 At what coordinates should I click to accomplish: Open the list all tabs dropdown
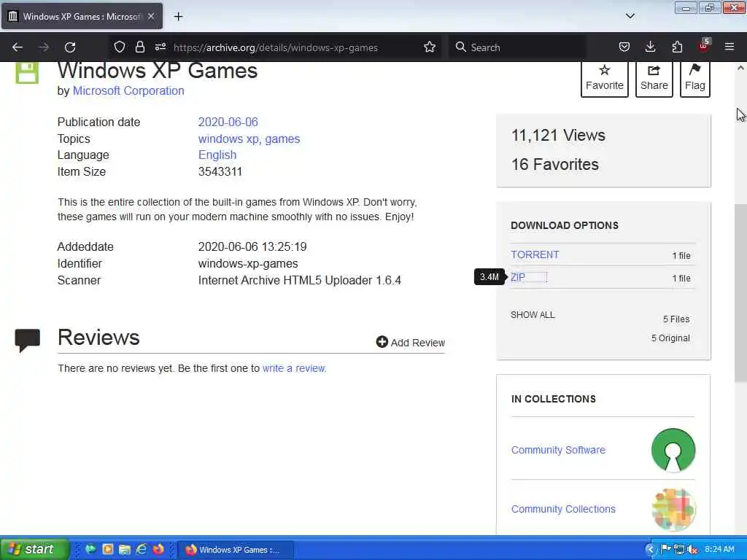click(x=630, y=16)
